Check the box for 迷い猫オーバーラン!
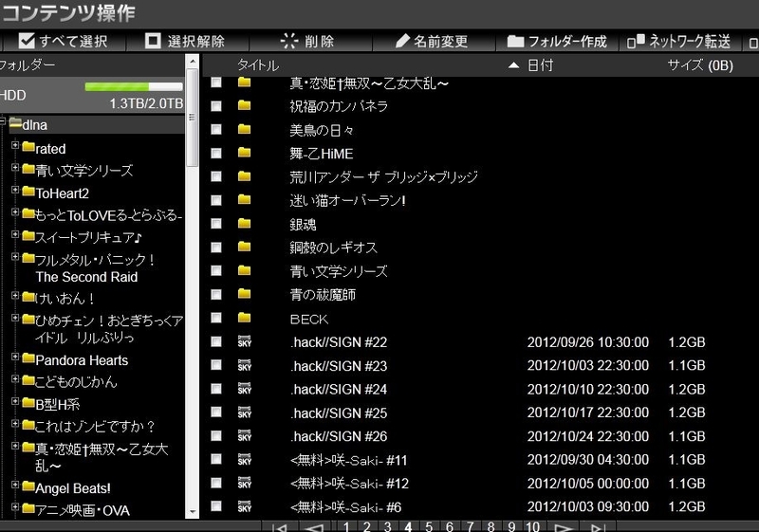The width and height of the screenshot is (759, 532). pyautogui.click(x=216, y=200)
